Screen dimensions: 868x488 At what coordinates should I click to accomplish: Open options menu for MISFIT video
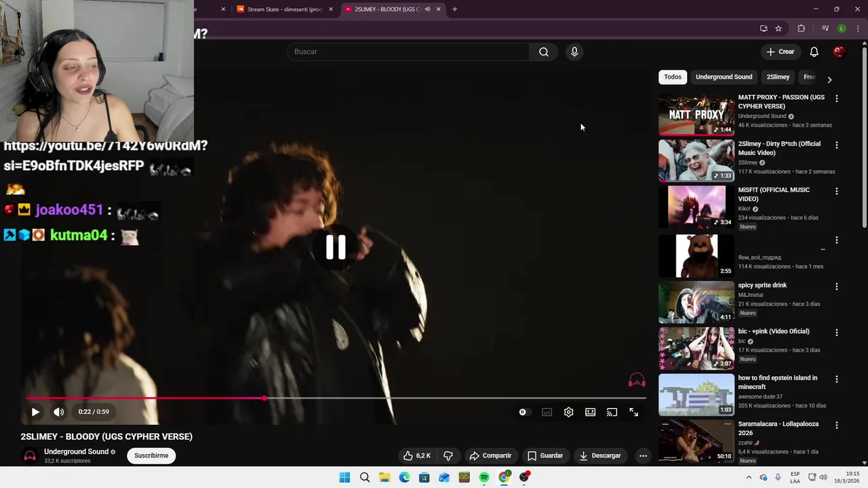coord(836,191)
